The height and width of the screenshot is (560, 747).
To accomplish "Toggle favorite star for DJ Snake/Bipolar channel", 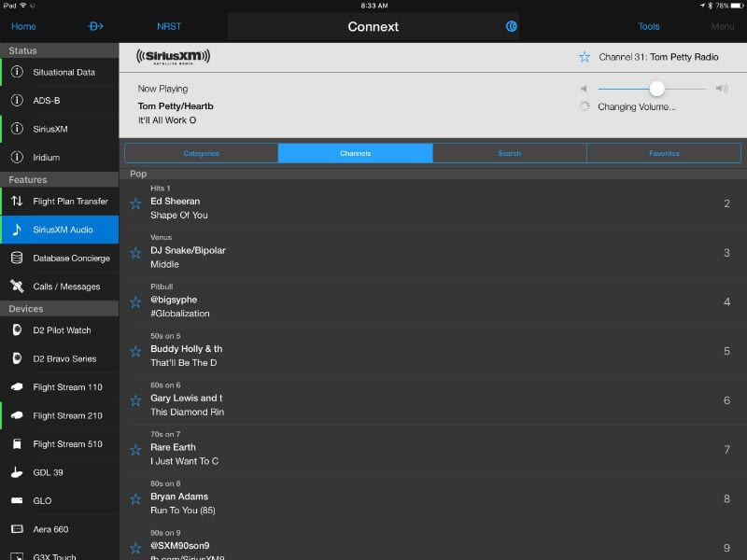I will click(135, 253).
